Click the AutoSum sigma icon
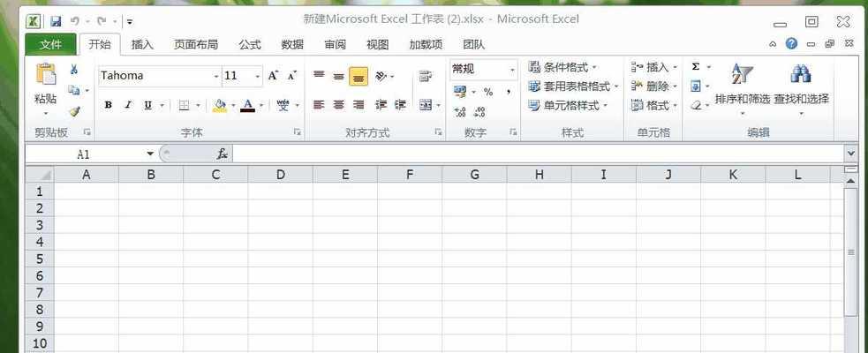Image resolution: width=868 pixels, height=353 pixels. click(x=696, y=67)
